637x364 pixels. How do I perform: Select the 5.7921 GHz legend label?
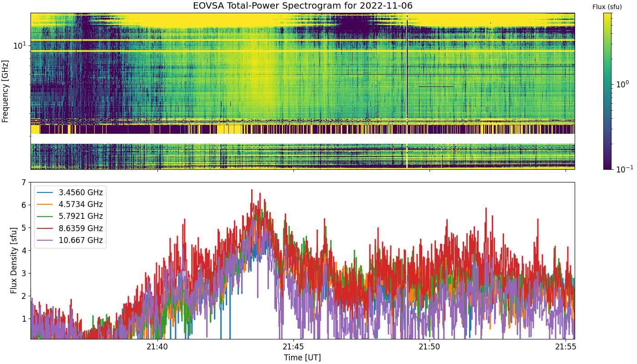coord(81,216)
